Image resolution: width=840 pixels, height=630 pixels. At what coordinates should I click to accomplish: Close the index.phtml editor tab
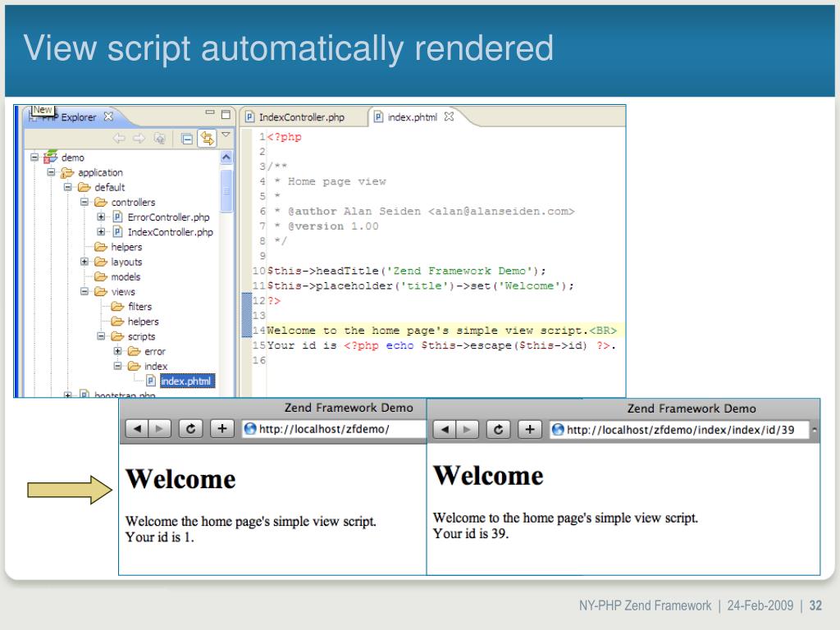tap(449, 116)
